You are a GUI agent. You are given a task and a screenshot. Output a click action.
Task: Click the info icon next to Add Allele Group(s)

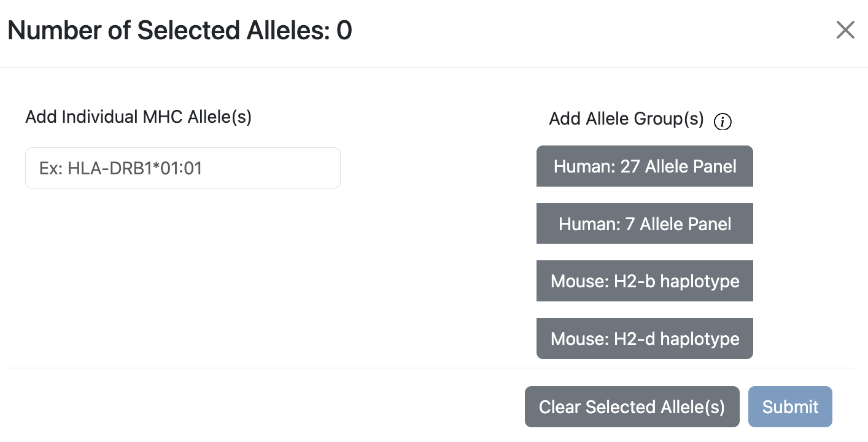click(x=723, y=122)
